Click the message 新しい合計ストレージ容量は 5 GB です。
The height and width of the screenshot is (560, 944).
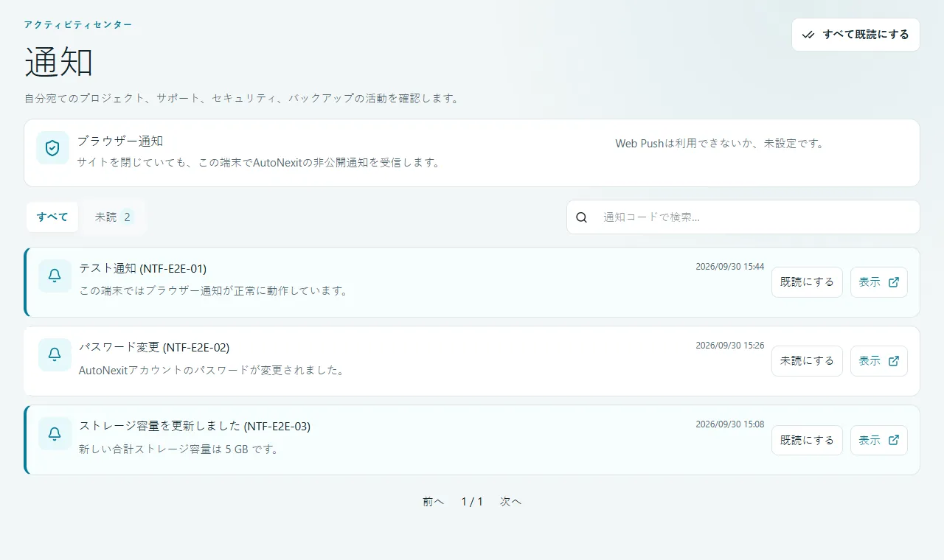[178, 449]
